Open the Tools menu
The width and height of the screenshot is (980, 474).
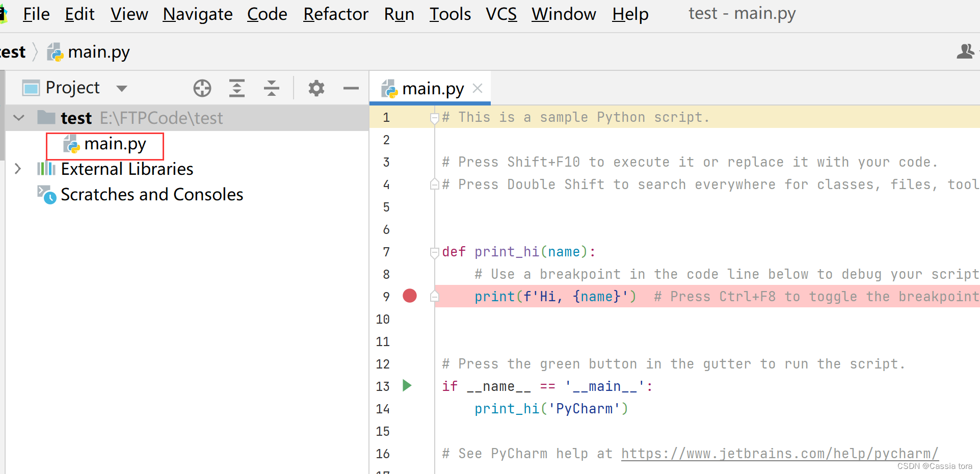[x=450, y=14]
